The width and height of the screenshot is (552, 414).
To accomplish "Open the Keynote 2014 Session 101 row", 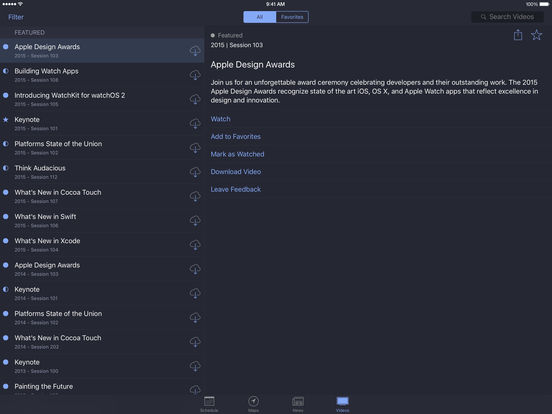I will [102, 294].
